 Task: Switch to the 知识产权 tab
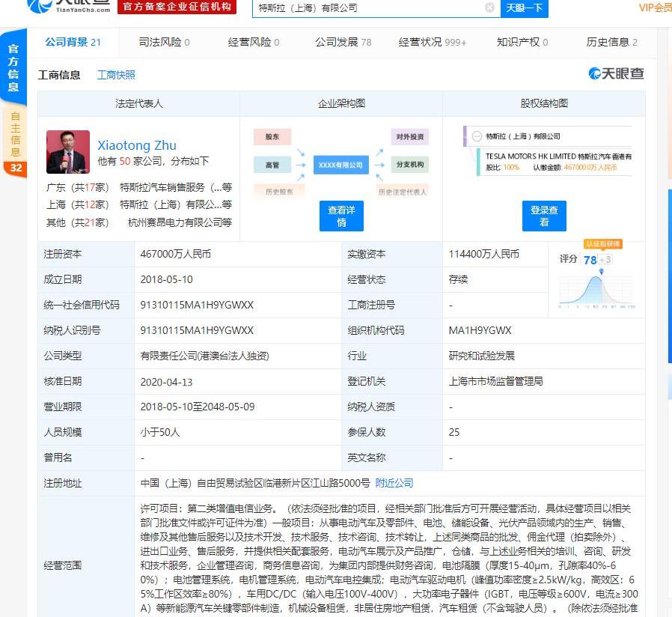tap(522, 42)
